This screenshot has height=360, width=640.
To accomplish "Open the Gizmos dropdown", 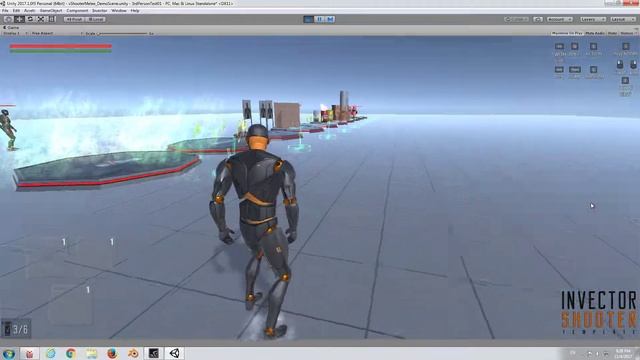I will coord(628,33).
